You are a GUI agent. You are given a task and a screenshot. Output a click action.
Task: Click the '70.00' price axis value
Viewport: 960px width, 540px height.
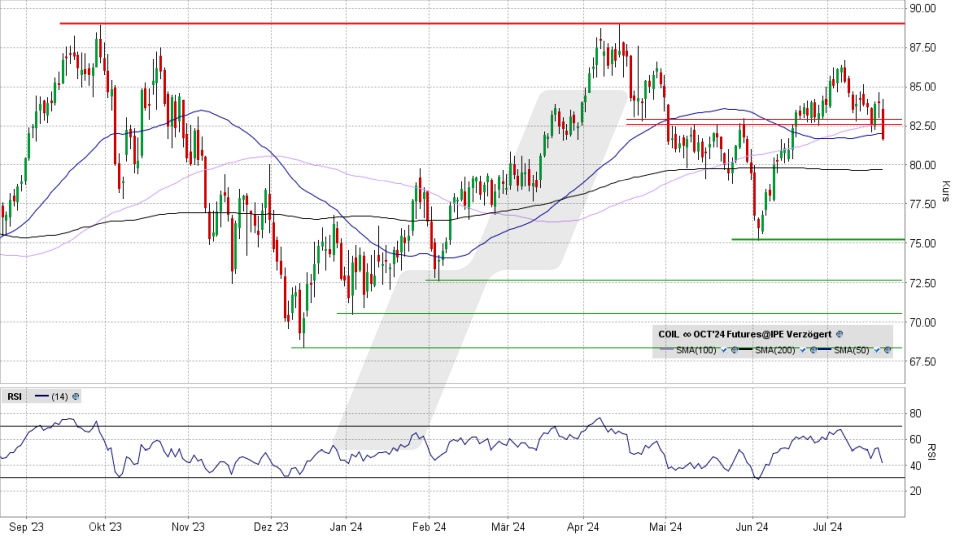pyautogui.click(x=923, y=323)
